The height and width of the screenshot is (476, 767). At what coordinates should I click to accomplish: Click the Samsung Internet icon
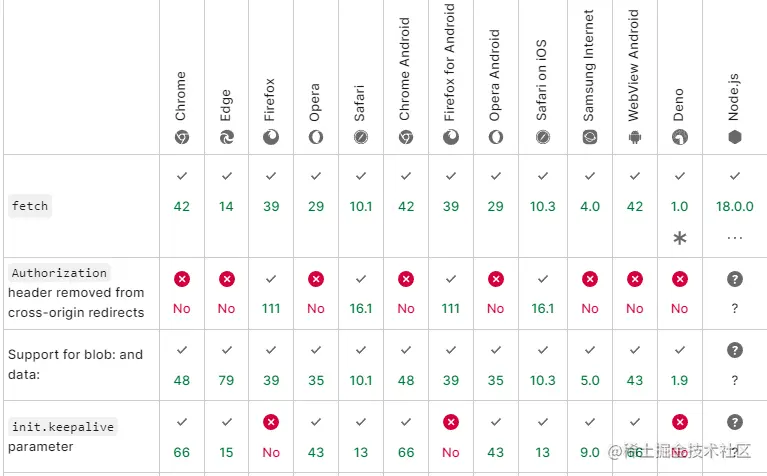590,137
